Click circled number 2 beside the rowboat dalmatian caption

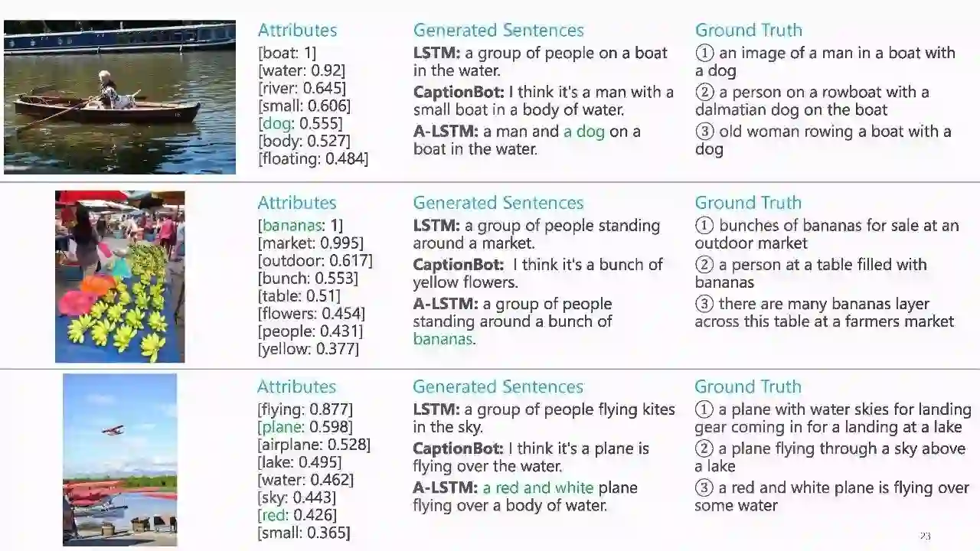[x=704, y=92]
